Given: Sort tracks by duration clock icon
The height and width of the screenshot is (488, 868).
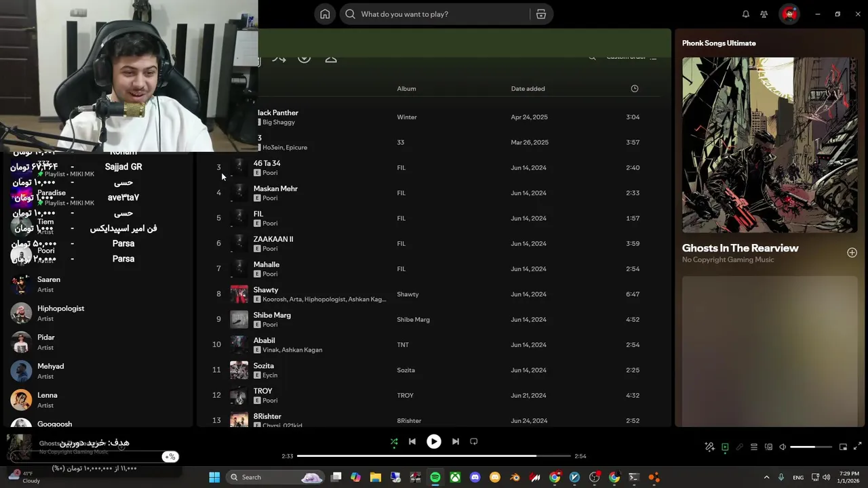Looking at the screenshot, I should click(635, 89).
